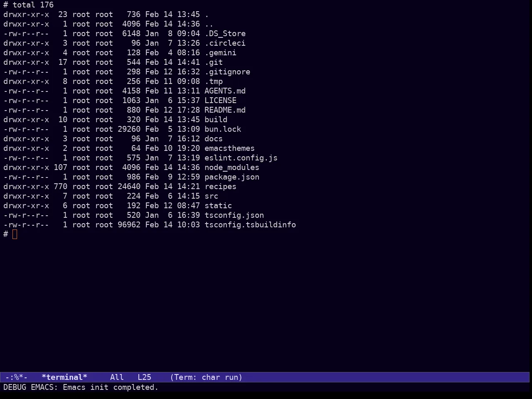Image resolution: width=532 pixels, height=399 pixels.
Task: Click the 6148 size of .DS_Store
Action: (131, 34)
